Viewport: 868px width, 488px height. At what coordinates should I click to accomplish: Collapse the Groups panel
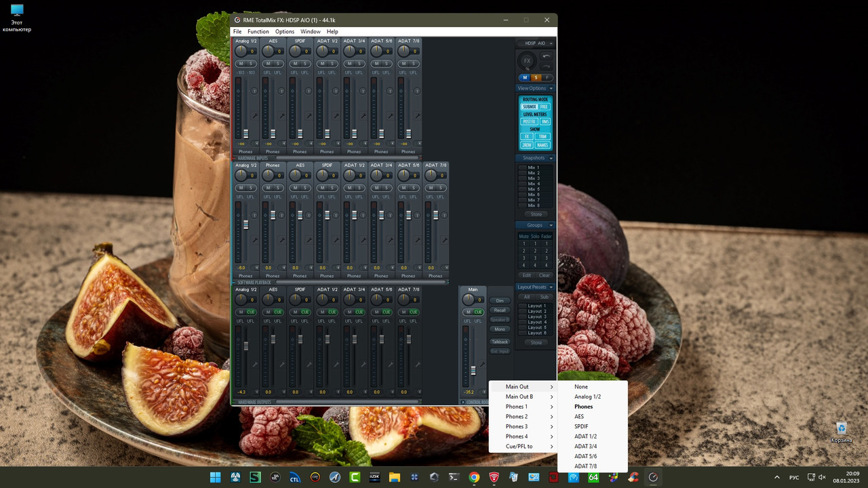tap(551, 225)
